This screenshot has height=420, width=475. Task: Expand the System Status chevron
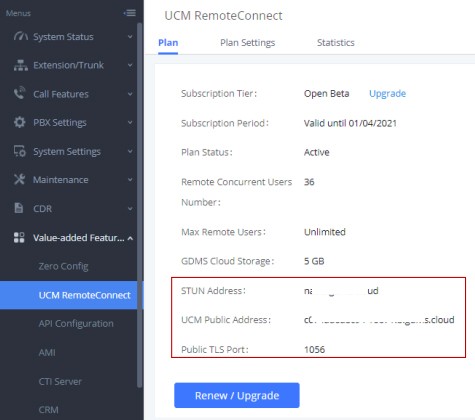[130, 37]
